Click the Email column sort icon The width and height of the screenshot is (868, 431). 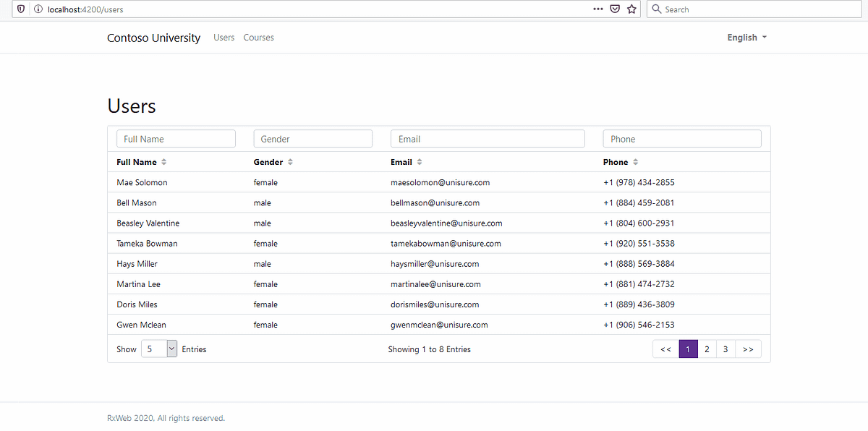pos(420,162)
